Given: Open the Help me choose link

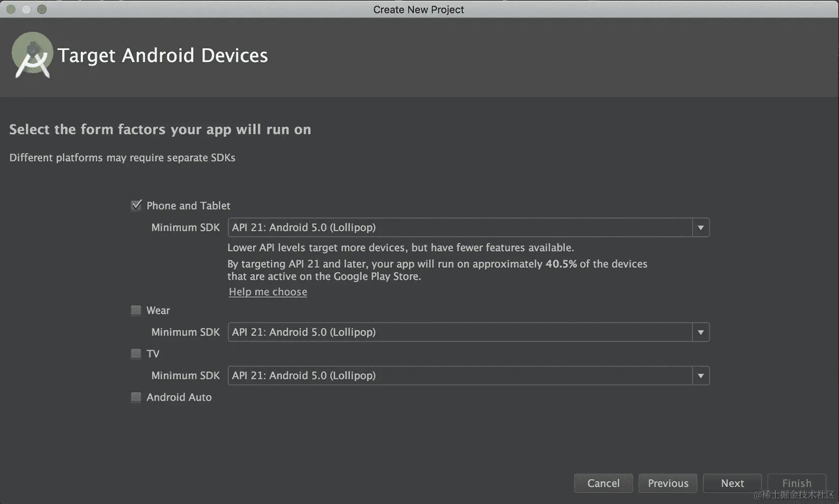Looking at the screenshot, I should coord(268,292).
